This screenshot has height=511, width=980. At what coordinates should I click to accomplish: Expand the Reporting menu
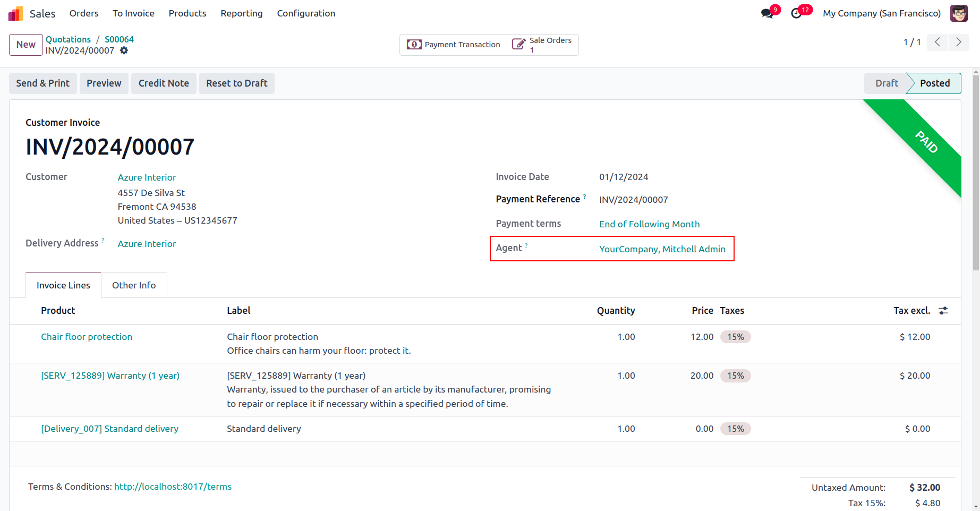coord(242,13)
